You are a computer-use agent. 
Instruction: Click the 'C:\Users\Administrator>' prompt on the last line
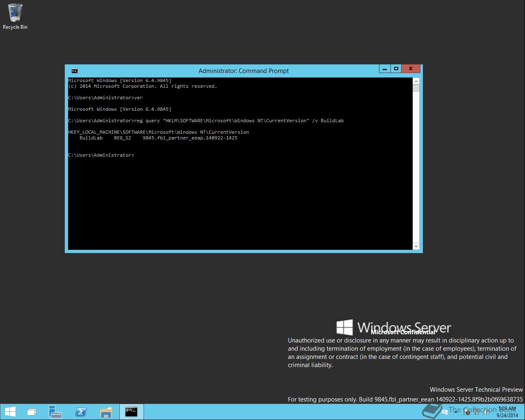tap(101, 155)
